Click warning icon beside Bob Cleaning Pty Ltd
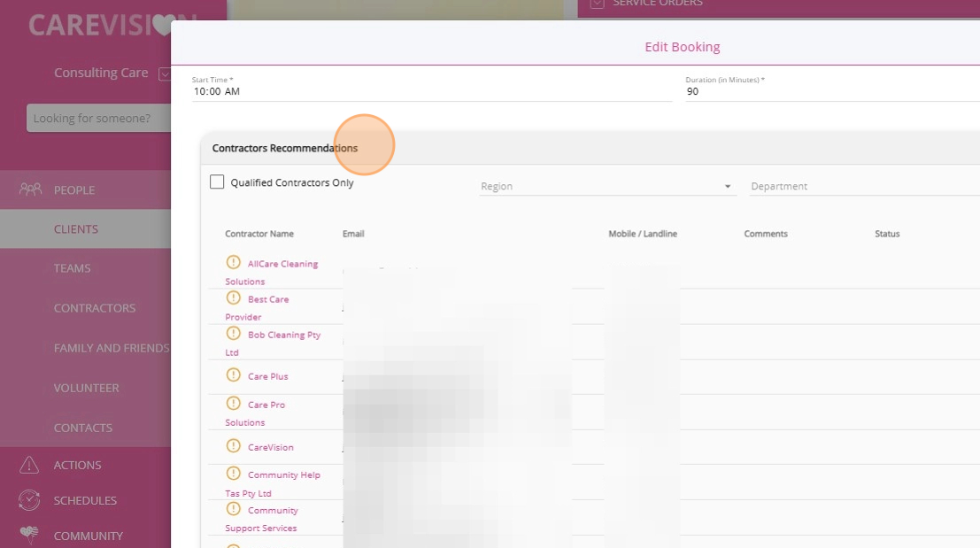Image resolution: width=980 pixels, height=548 pixels. [233, 334]
